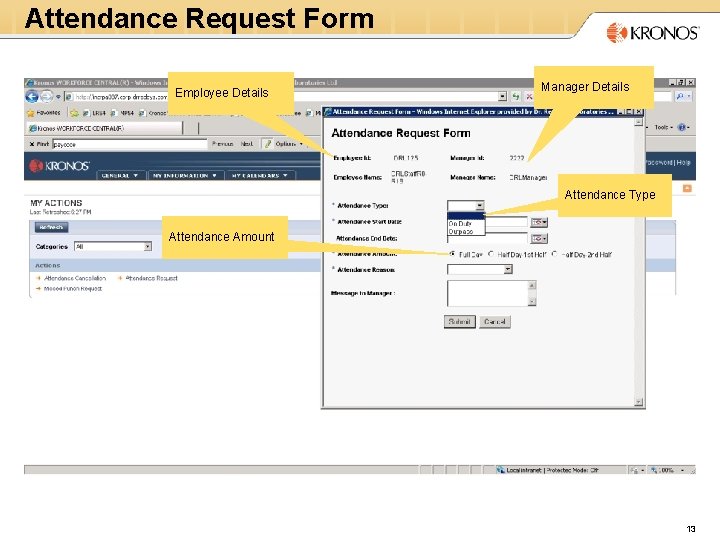
Task: Click the browser address bar URL
Action: tap(120, 97)
